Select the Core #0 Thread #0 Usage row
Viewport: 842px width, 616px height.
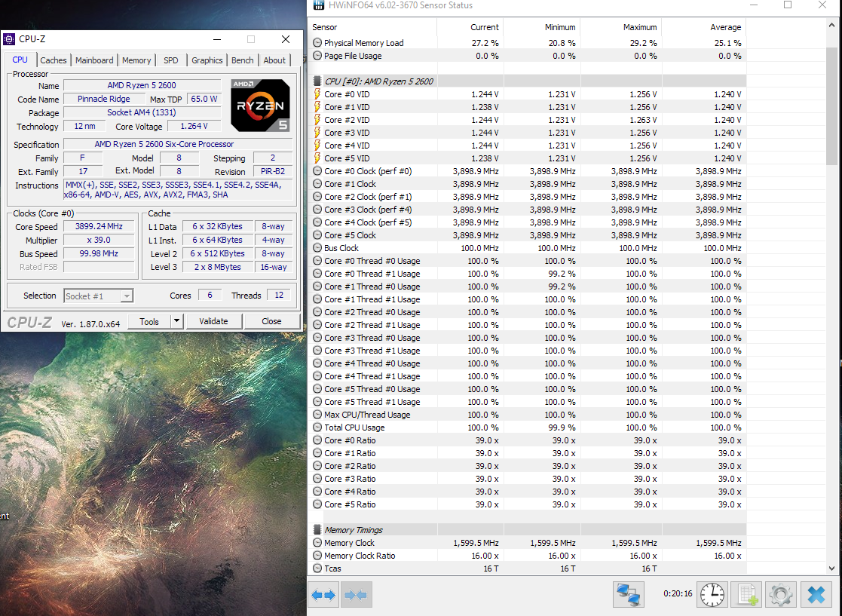click(529, 260)
